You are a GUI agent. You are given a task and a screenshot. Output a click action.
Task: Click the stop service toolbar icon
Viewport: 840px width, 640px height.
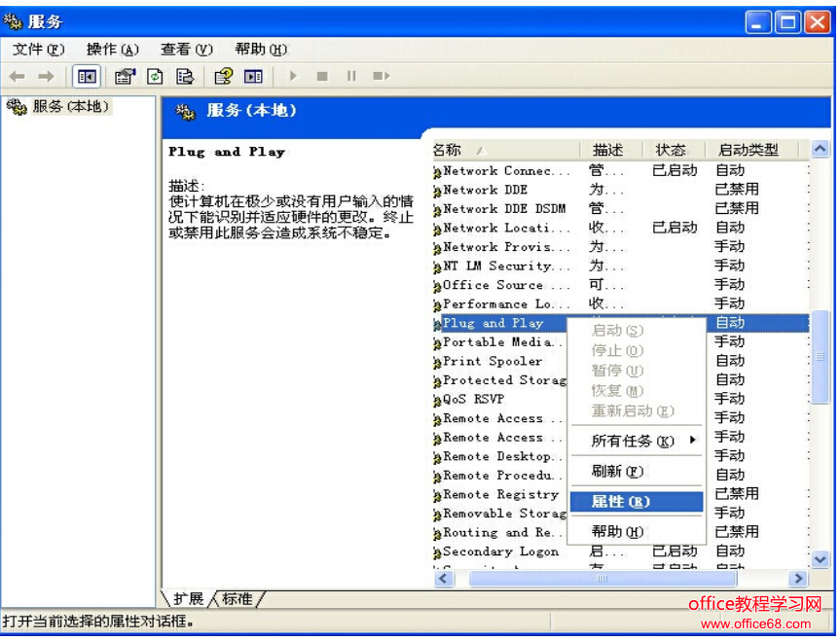pos(321,76)
